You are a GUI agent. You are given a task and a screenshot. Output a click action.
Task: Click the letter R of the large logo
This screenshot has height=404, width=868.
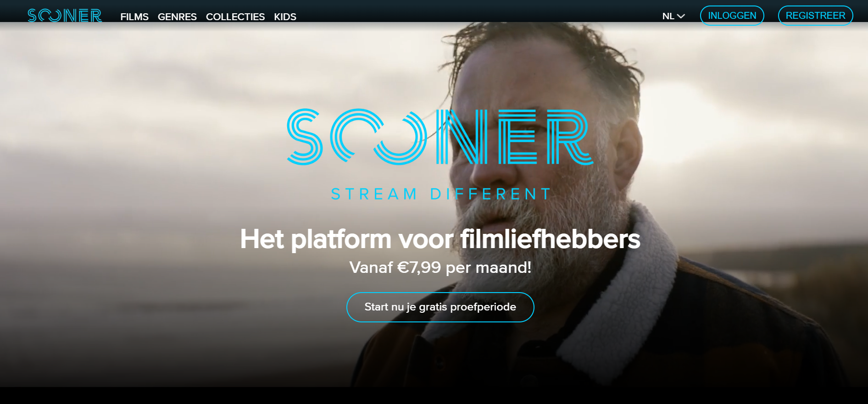[570, 137]
